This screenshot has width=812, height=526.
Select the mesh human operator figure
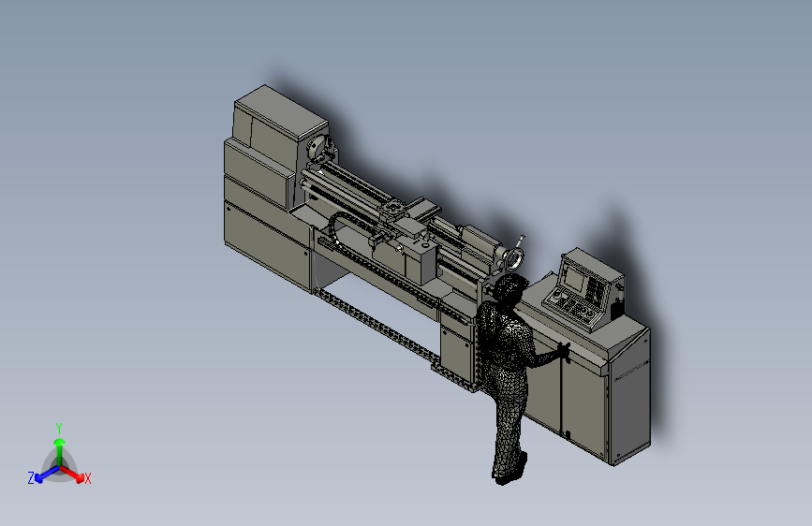tap(510, 378)
